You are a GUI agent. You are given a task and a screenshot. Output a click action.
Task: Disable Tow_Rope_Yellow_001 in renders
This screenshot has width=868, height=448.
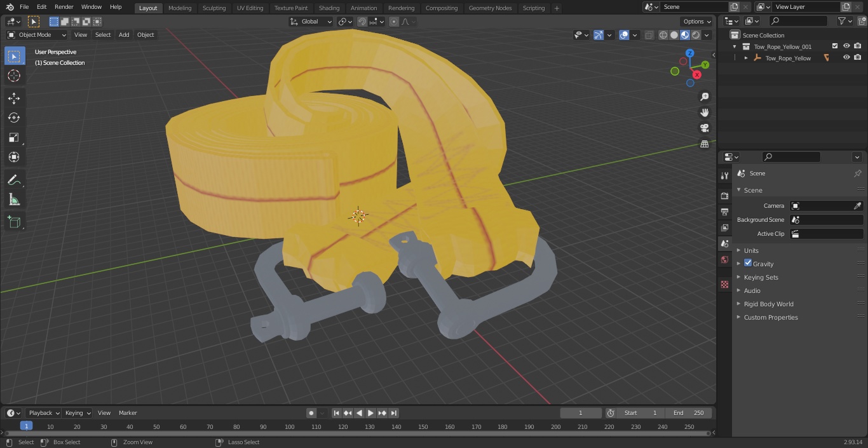(857, 46)
